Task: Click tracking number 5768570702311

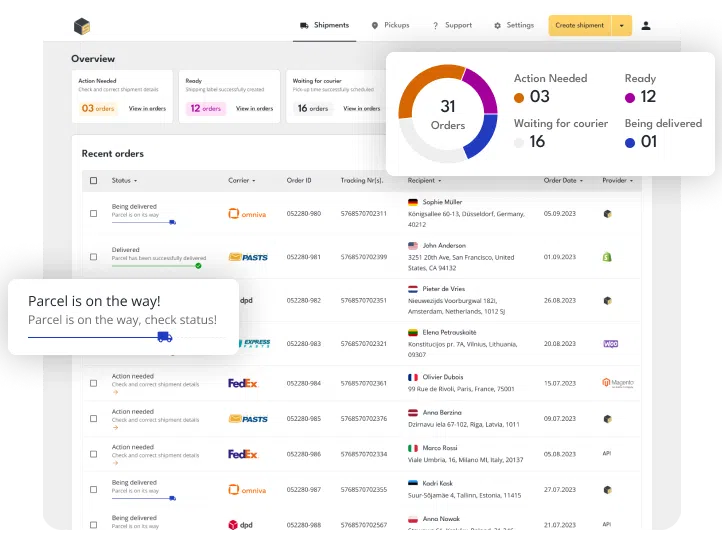Action: (363, 213)
